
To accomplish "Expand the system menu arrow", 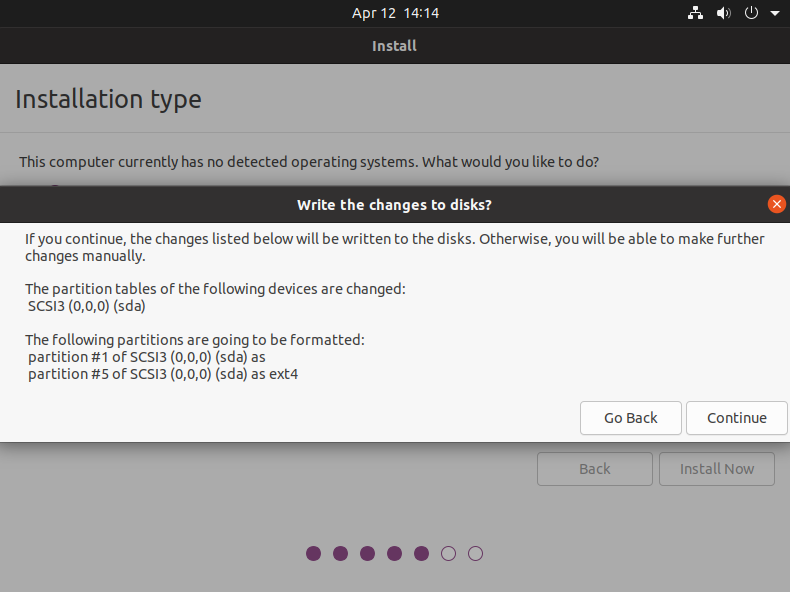I will pyautogui.click(x=775, y=14).
